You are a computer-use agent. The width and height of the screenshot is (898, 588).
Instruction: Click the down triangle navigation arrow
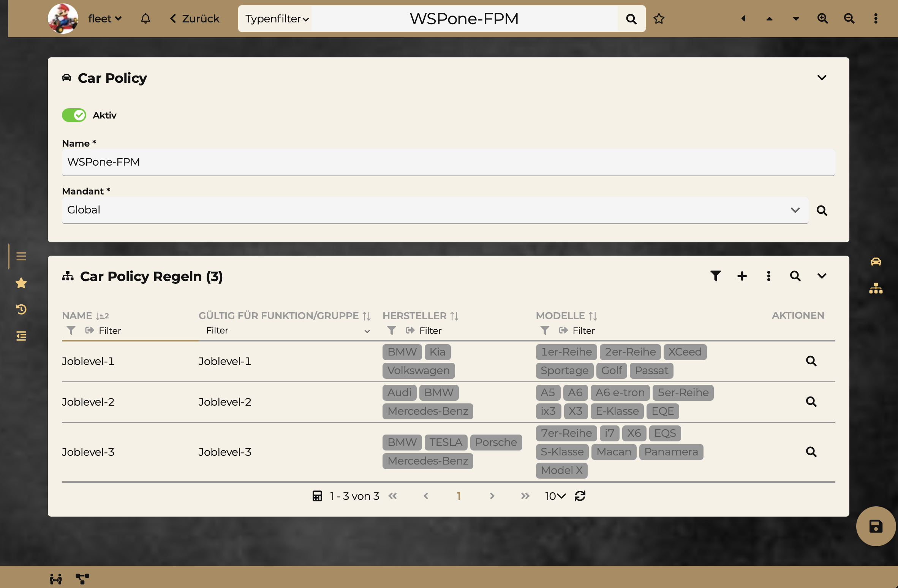[796, 19]
